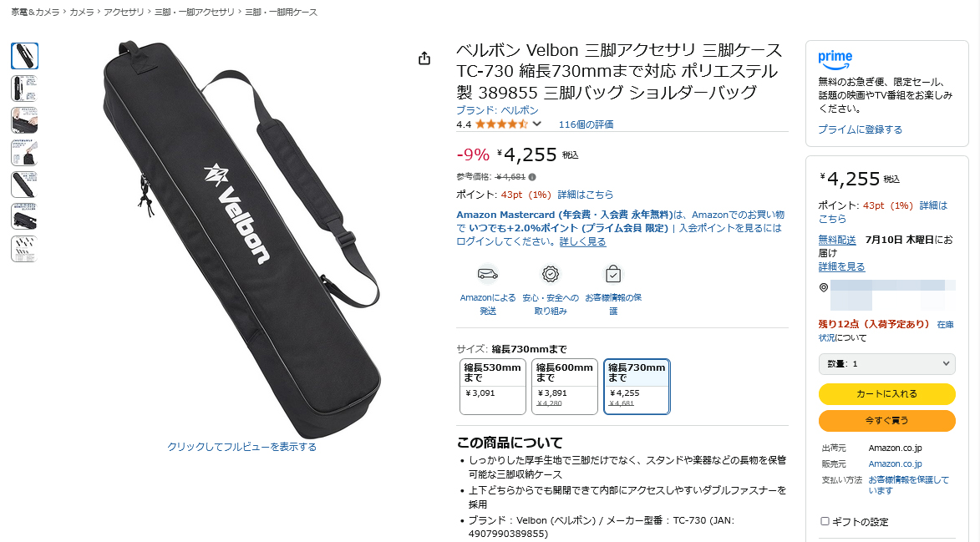The height and width of the screenshot is (542, 980).
Task: Check the ギフトの設定 checkbox
Action: pyautogui.click(x=825, y=521)
